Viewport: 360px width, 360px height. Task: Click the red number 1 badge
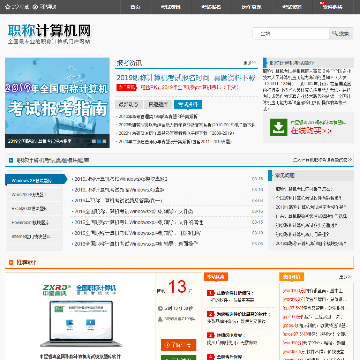(210, 293)
